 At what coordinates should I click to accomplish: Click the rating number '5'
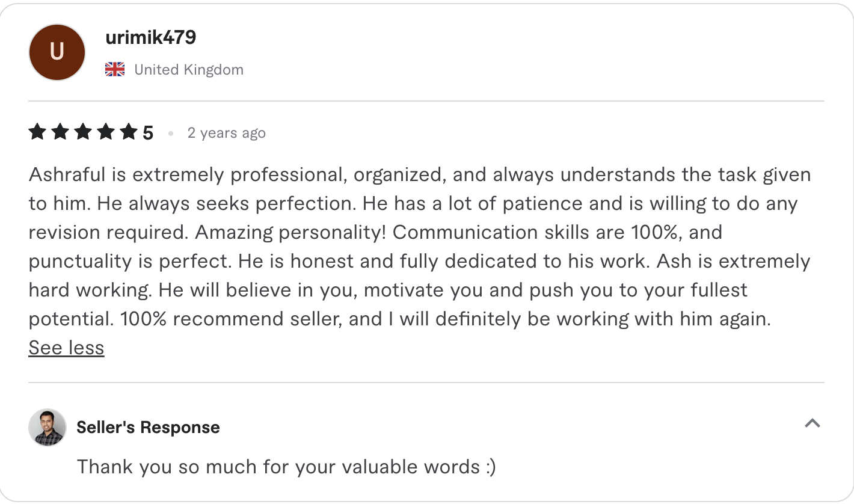pyautogui.click(x=149, y=132)
